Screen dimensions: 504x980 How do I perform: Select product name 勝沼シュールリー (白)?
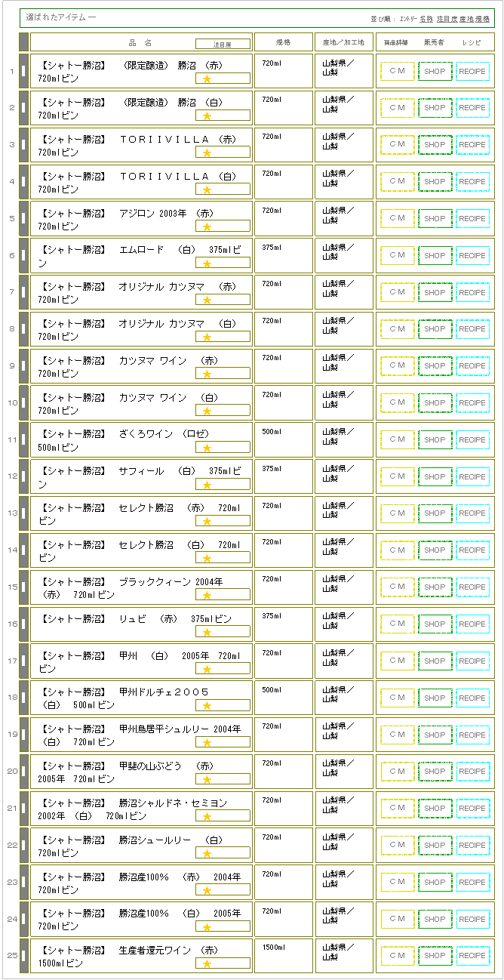(131, 846)
